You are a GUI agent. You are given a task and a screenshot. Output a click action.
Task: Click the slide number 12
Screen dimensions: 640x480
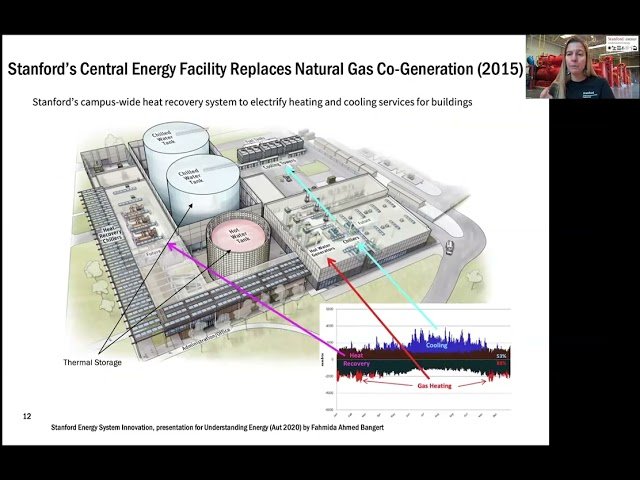click(27, 416)
